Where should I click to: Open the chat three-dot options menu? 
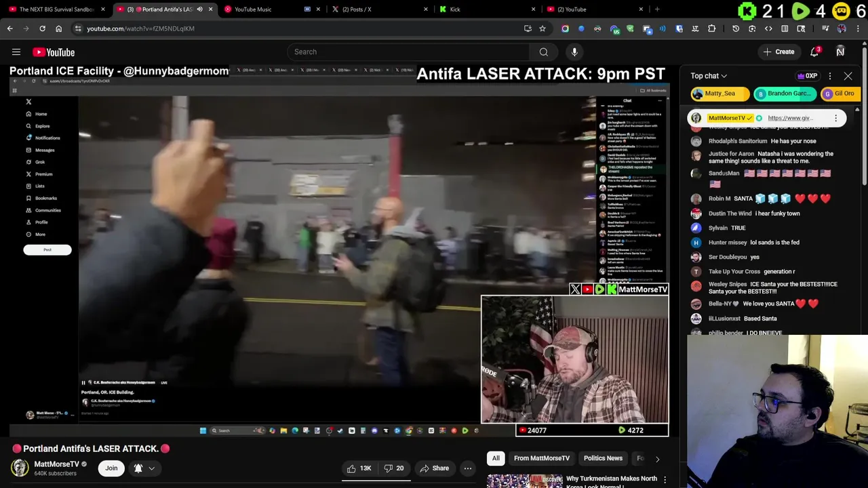(829, 76)
